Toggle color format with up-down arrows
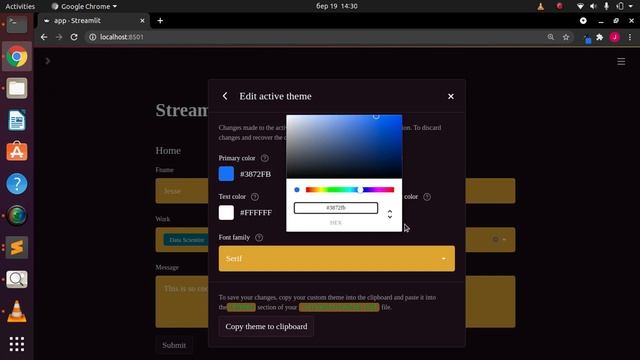This screenshot has height=360, width=640. point(390,214)
